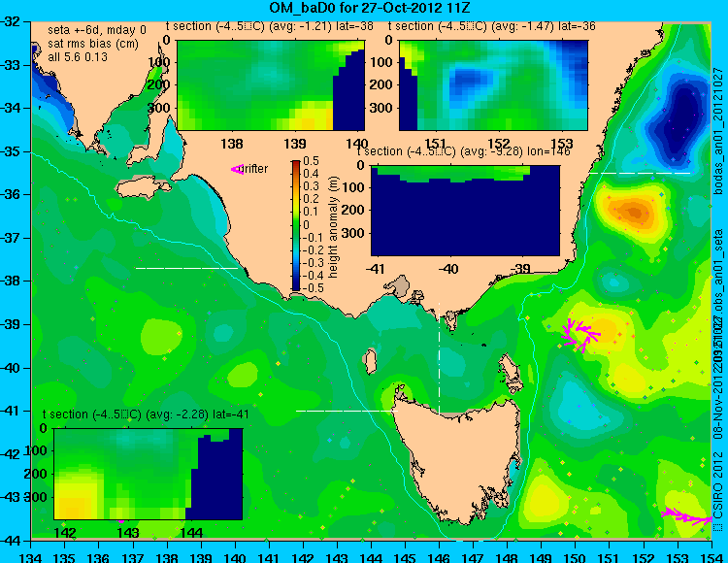Click the "all 5.6 0.13" statistics line

(78, 57)
